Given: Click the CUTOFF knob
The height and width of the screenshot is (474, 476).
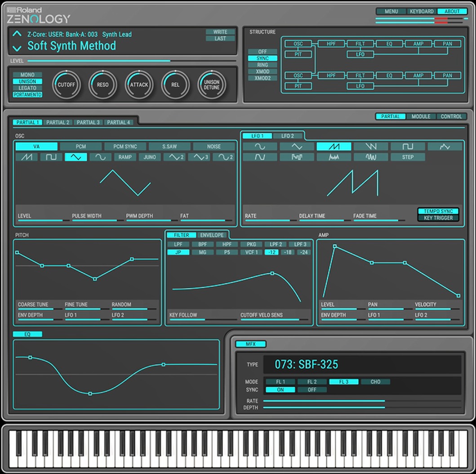Looking at the screenshot, I should click(x=66, y=85).
